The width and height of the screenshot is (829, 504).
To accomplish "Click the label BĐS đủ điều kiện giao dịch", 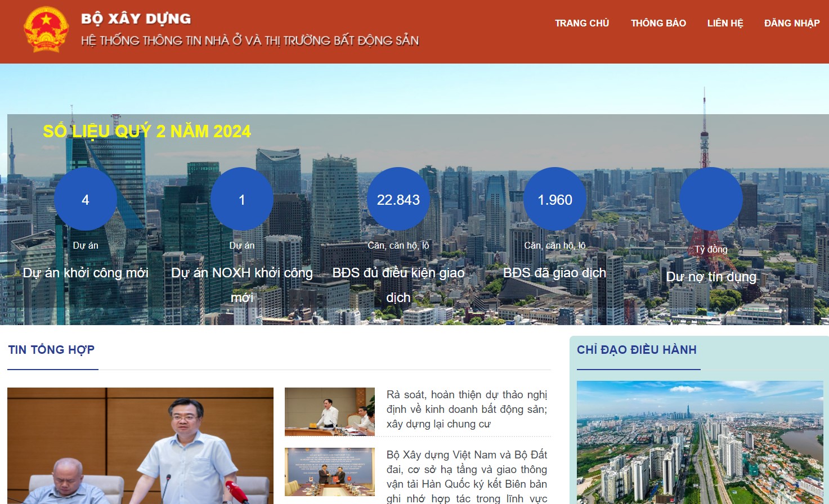I will 398,285.
